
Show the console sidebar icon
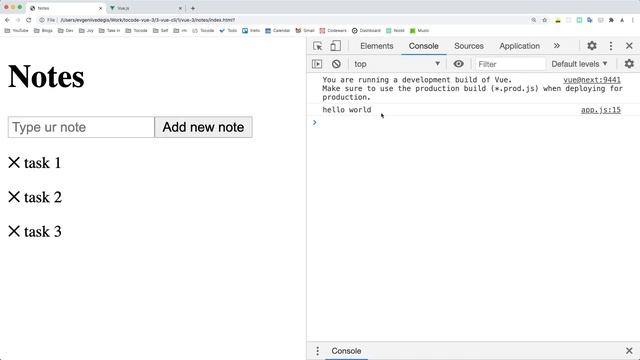tap(317, 64)
